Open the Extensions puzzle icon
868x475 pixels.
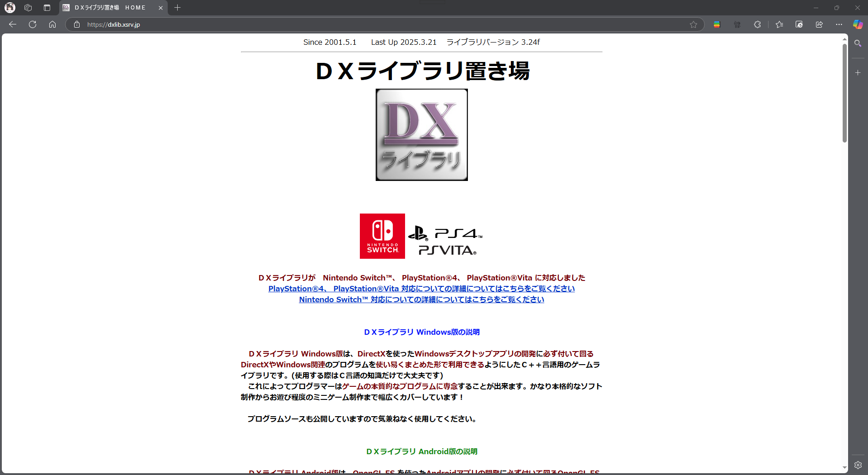757,24
